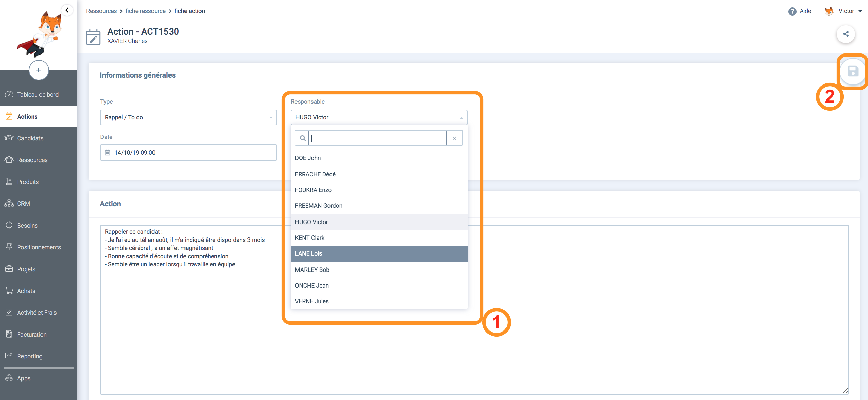Collapse the Responsable dropdown HUGO Victor
The image size is (868, 400).
379,117
